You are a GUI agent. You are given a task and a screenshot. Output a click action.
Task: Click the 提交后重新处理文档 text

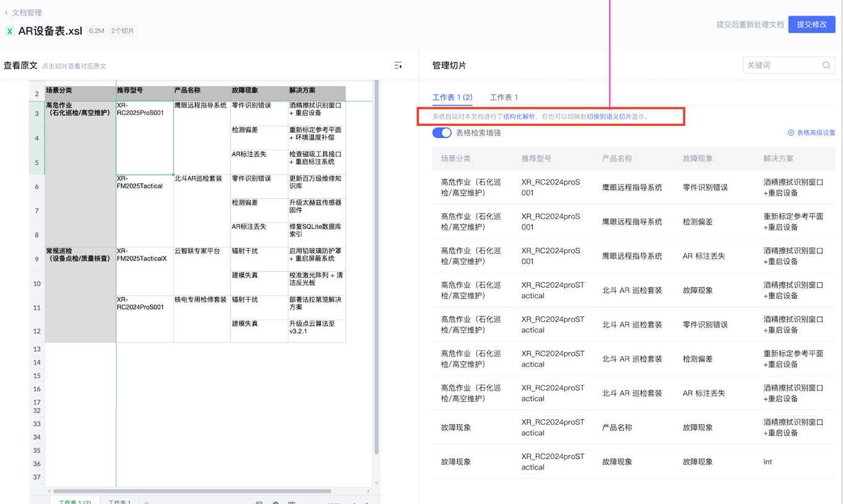pos(750,25)
